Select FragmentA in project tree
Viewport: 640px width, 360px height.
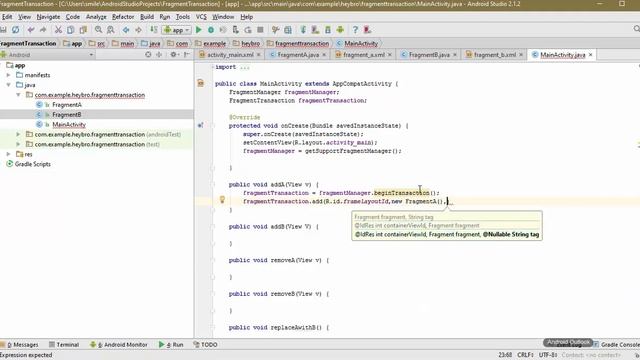point(67,105)
